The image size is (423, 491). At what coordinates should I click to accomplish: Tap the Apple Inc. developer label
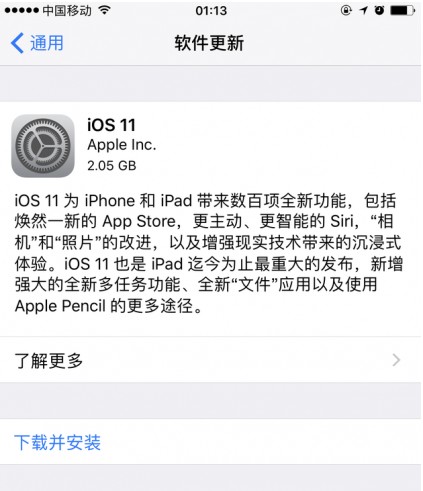[122, 145]
